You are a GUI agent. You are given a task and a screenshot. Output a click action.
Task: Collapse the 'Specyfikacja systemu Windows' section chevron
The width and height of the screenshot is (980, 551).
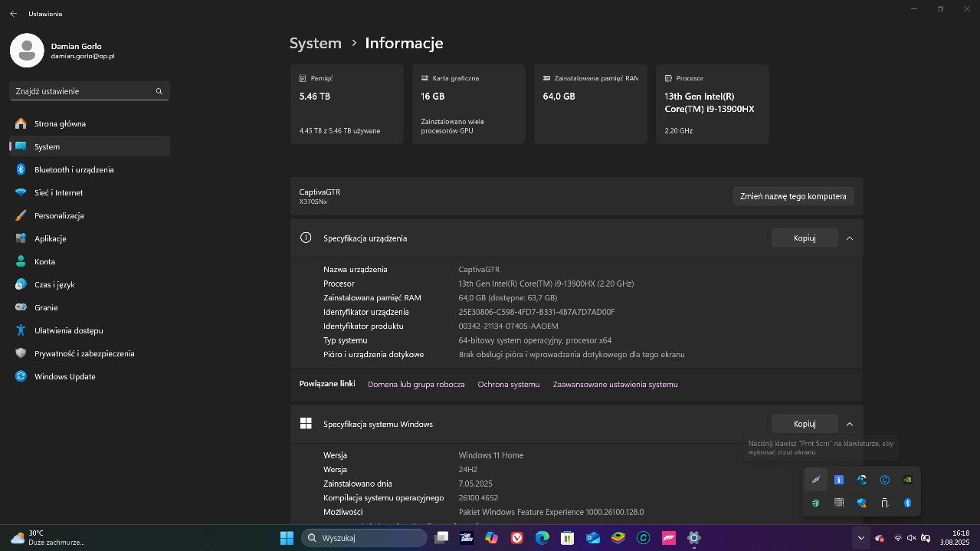point(850,424)
